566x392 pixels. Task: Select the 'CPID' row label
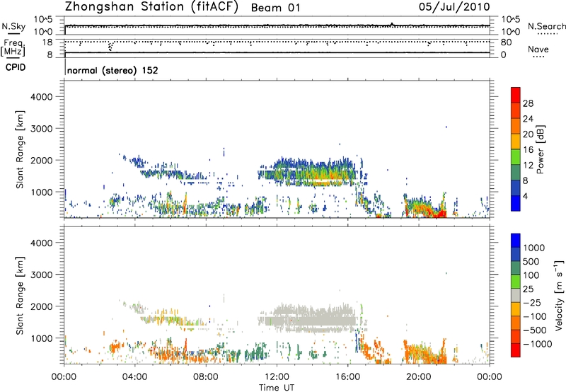16,67
